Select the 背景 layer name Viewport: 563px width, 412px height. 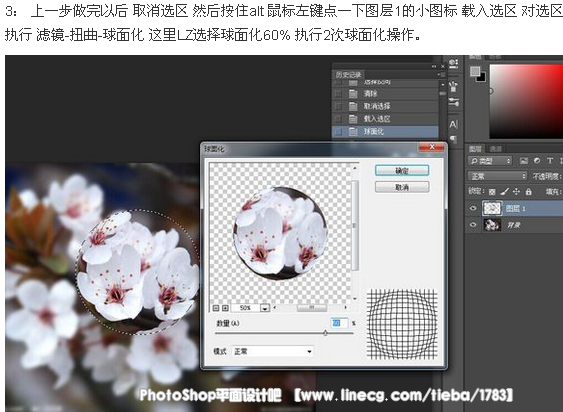tap(513, 225)
